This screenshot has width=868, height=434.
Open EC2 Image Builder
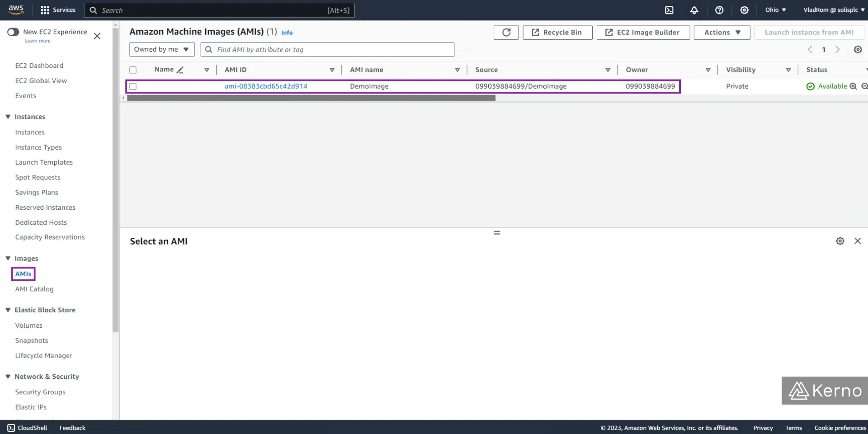(x=643, y=32)
